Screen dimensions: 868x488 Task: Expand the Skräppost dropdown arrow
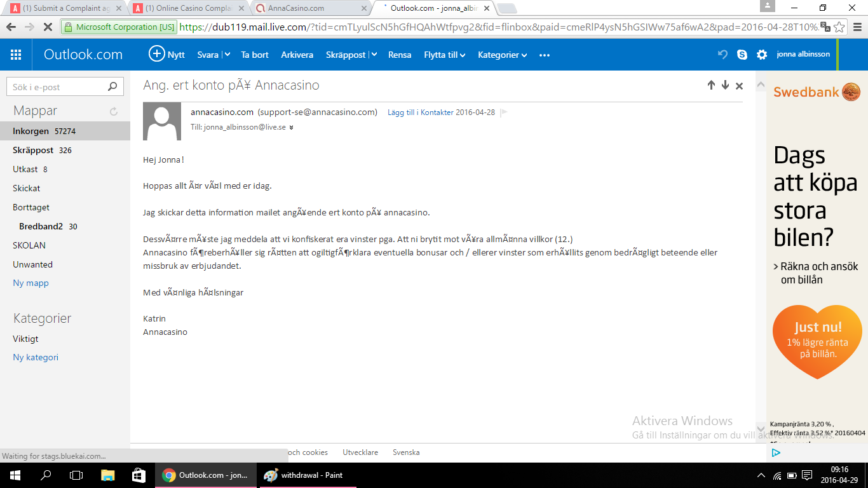click(x=374, y=55)
